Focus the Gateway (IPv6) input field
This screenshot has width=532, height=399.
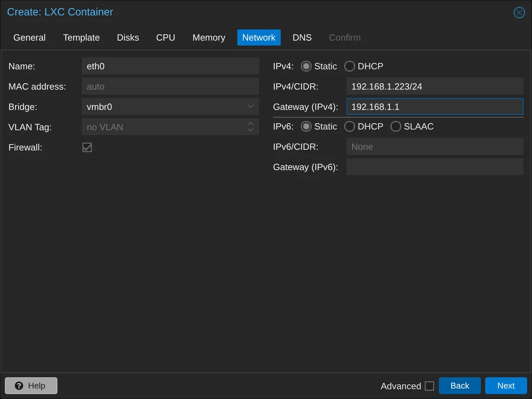click(434, 167)
